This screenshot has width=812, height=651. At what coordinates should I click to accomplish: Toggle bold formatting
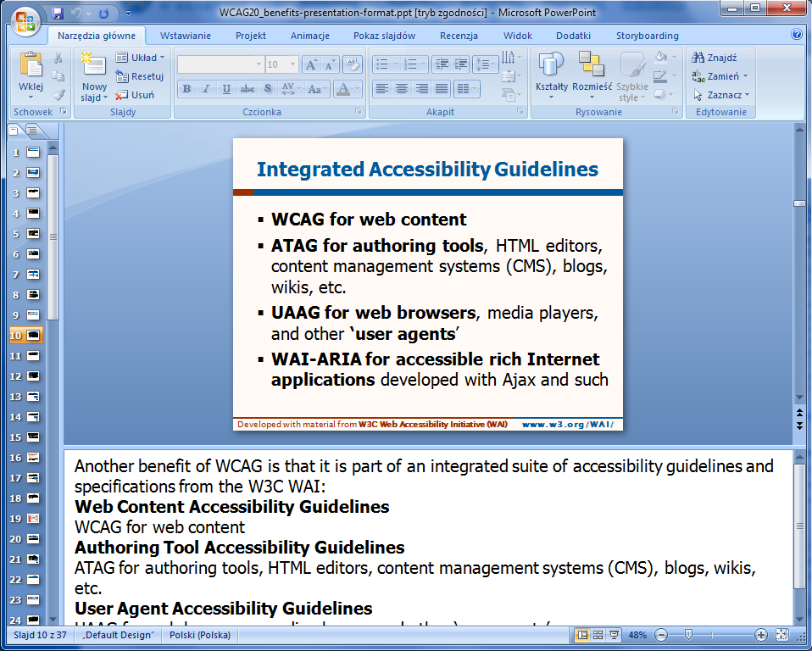187,89
